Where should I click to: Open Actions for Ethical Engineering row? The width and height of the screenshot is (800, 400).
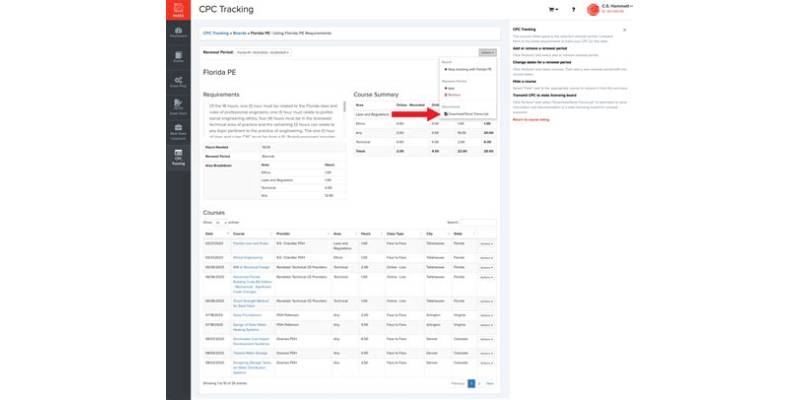point(486,258)
